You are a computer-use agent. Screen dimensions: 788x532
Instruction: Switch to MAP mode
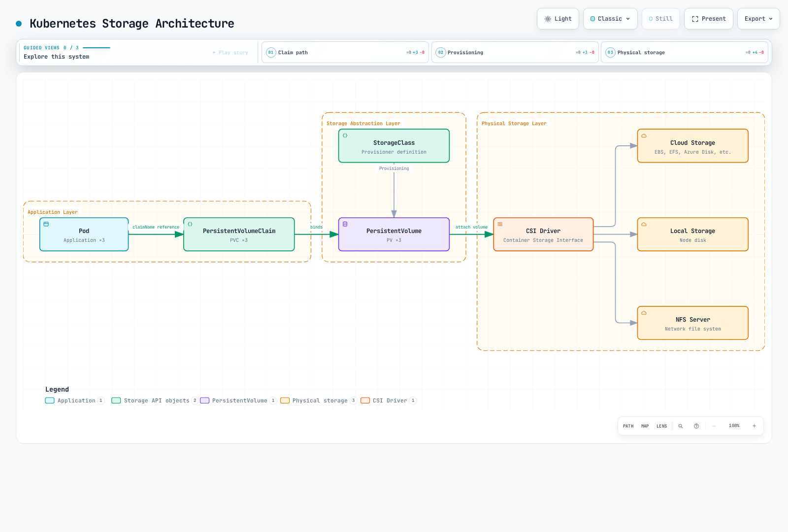645,426
